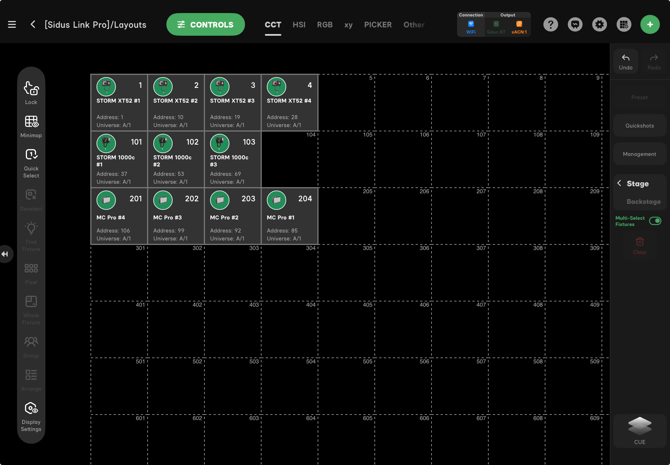Select the WiFi connection option
The image size is (670, 465).
tap(471, 26)
